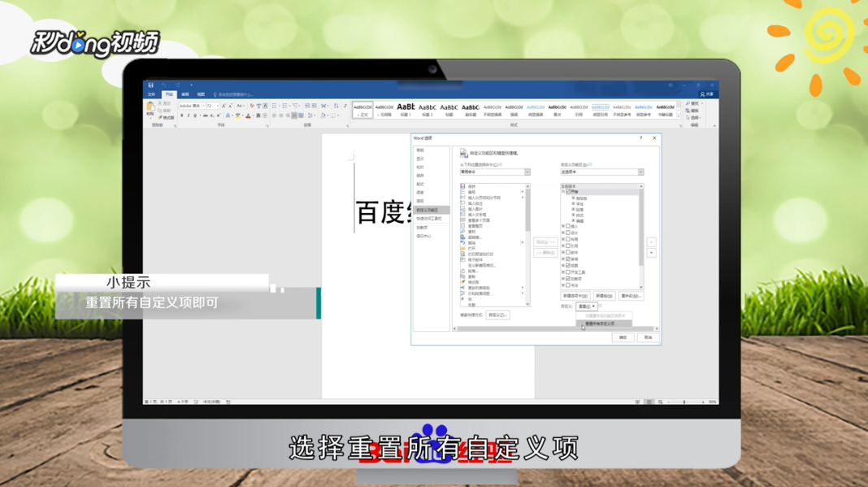Click keyboard shortcuts 自定义 button
The width and height of the screenshot is (868, 487).
(497, 315)
